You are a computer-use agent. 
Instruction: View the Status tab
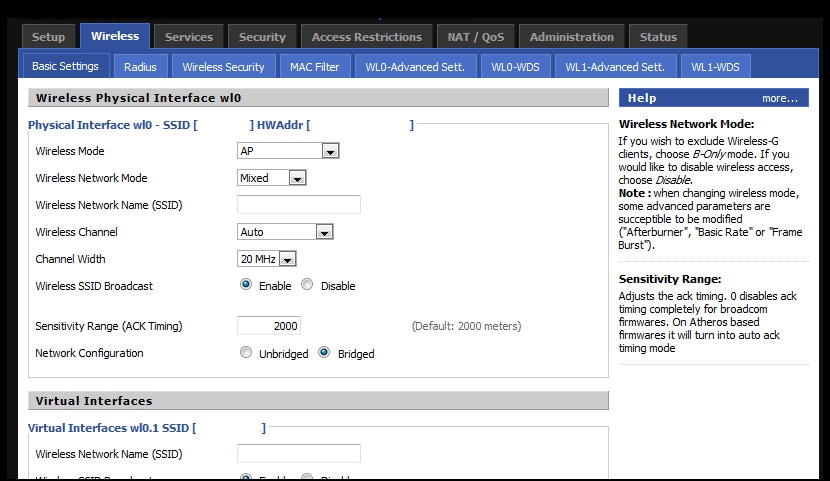click(658, 37)
